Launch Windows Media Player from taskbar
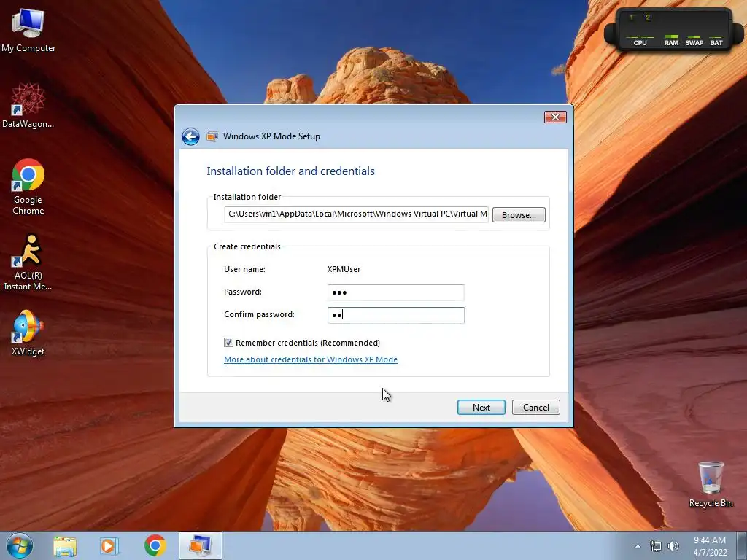This screenshot has width=747, height=560. click(109, 545)
